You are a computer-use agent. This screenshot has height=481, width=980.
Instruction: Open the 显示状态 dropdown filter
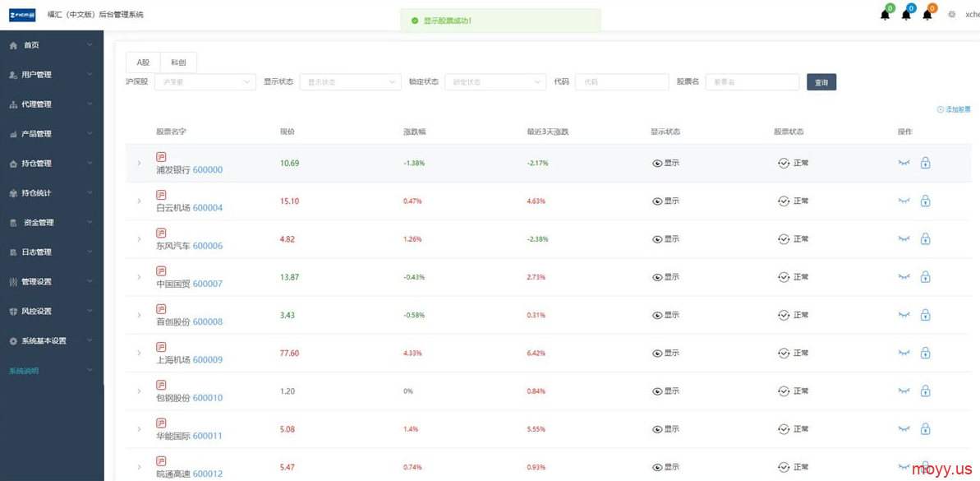pos(350,82)
